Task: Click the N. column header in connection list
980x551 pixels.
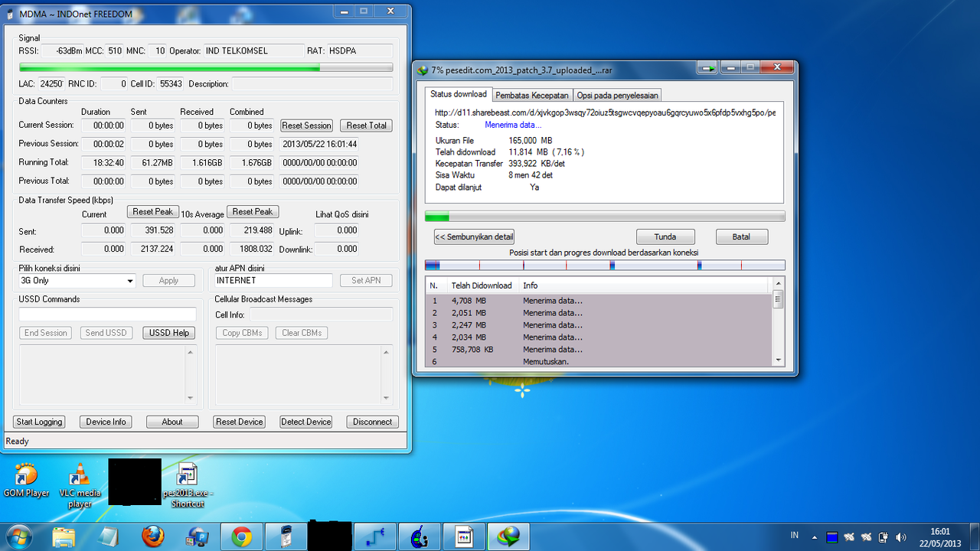Action: click(x=436, y=285)
